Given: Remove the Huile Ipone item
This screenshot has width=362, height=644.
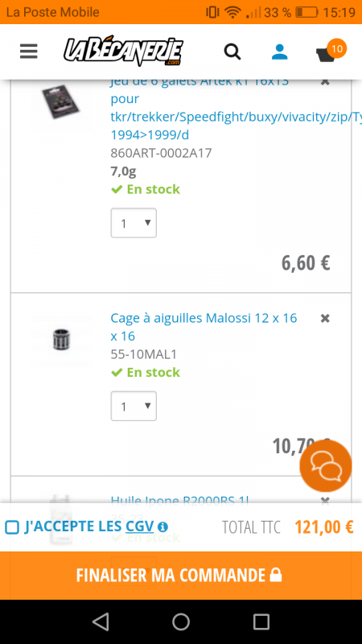Looking at the screenshot, I should [x=325, y=500].
